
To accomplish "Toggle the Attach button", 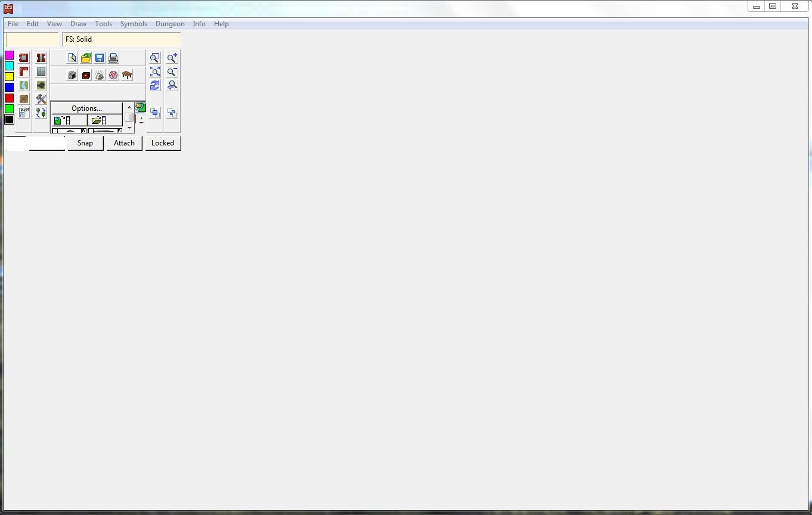I will [x=124, y=143].
